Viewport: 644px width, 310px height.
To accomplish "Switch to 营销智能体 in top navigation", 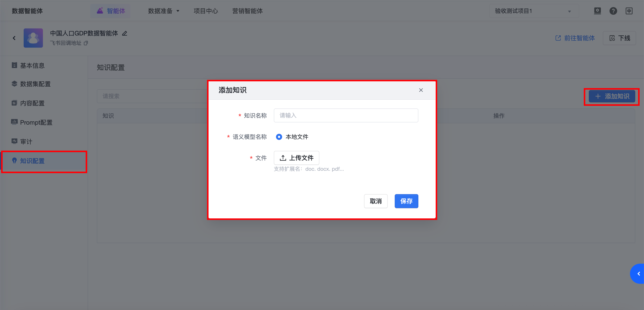I will (247, 11).
